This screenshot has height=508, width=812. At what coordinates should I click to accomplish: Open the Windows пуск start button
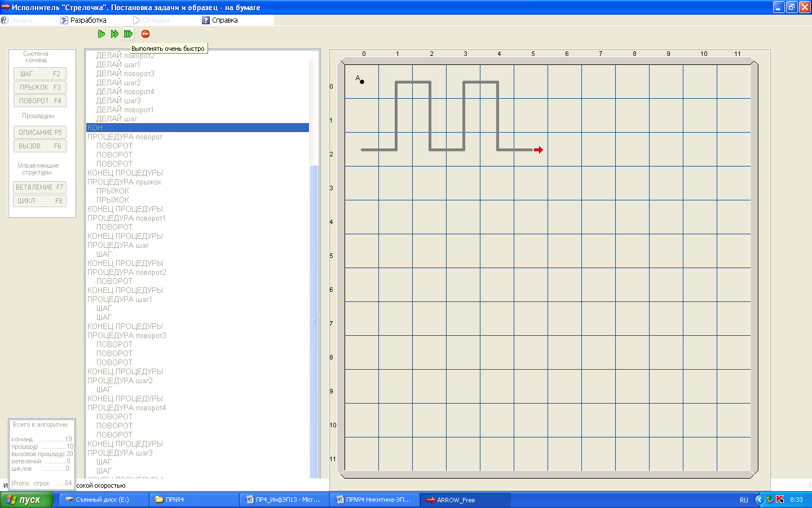point(27,500)
